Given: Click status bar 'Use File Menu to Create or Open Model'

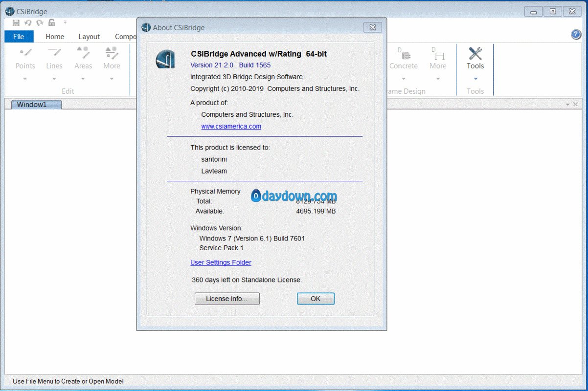Looking at the screenshot, I should coord(68,381).
